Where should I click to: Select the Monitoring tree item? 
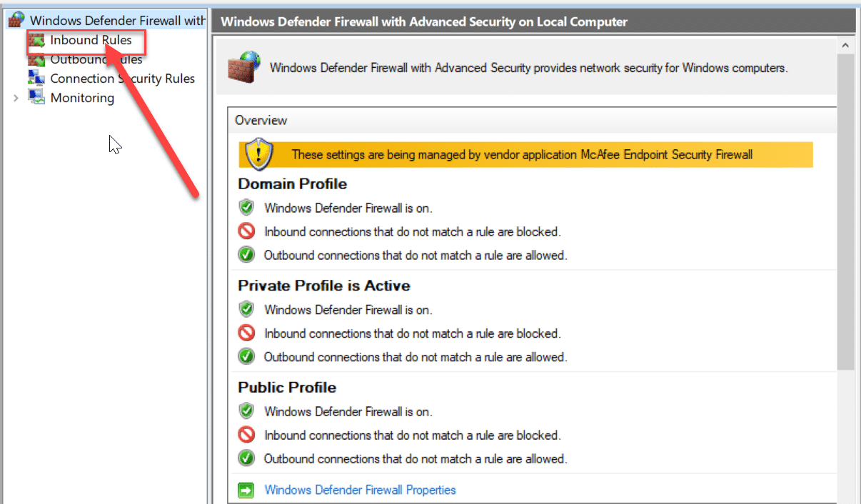82,98
